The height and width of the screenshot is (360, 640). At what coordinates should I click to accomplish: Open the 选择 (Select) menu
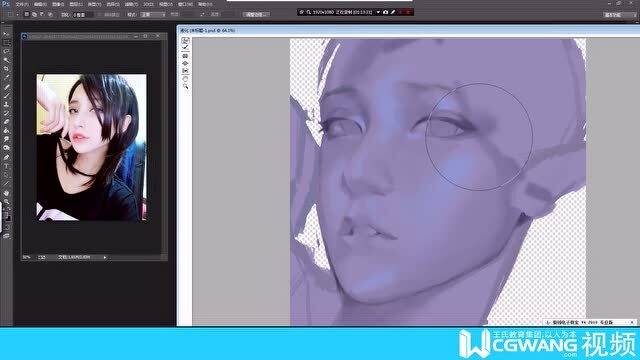[x=113, y=4]
